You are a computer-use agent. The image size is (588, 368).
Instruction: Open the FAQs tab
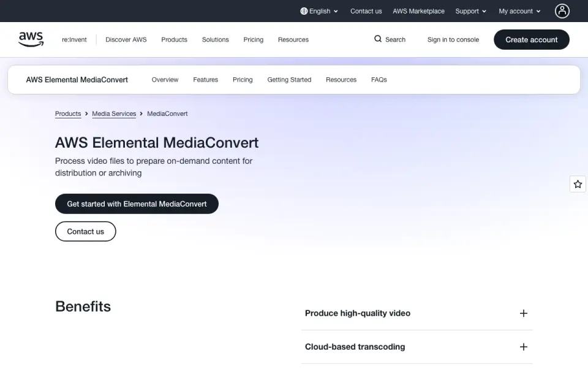[379, 80]
